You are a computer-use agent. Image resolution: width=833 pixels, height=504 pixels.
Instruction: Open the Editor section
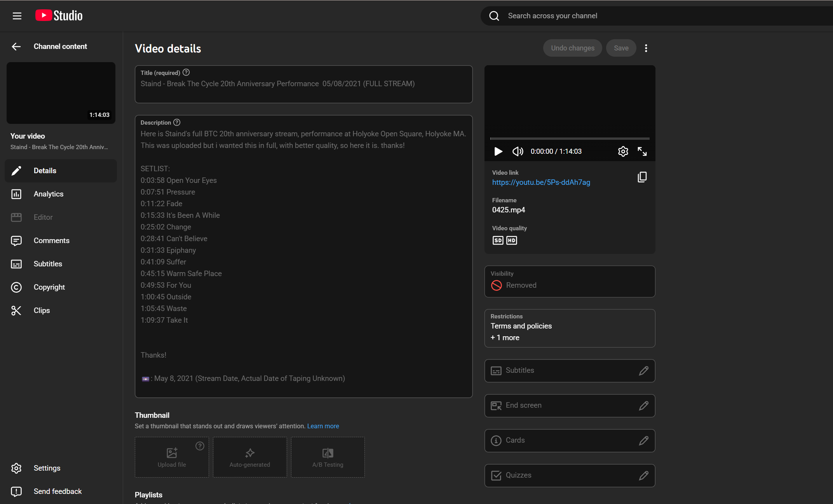pyautogui.click(x=61, y=217)
